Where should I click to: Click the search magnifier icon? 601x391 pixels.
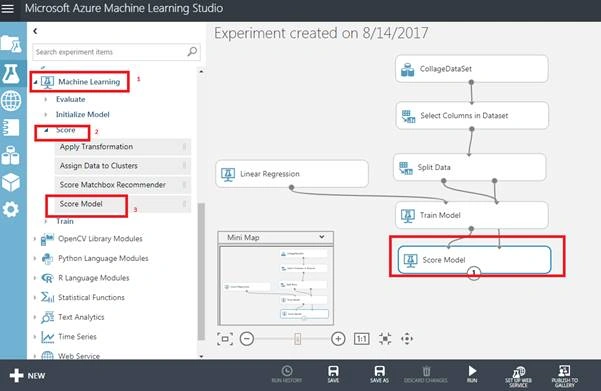(192, 51)
